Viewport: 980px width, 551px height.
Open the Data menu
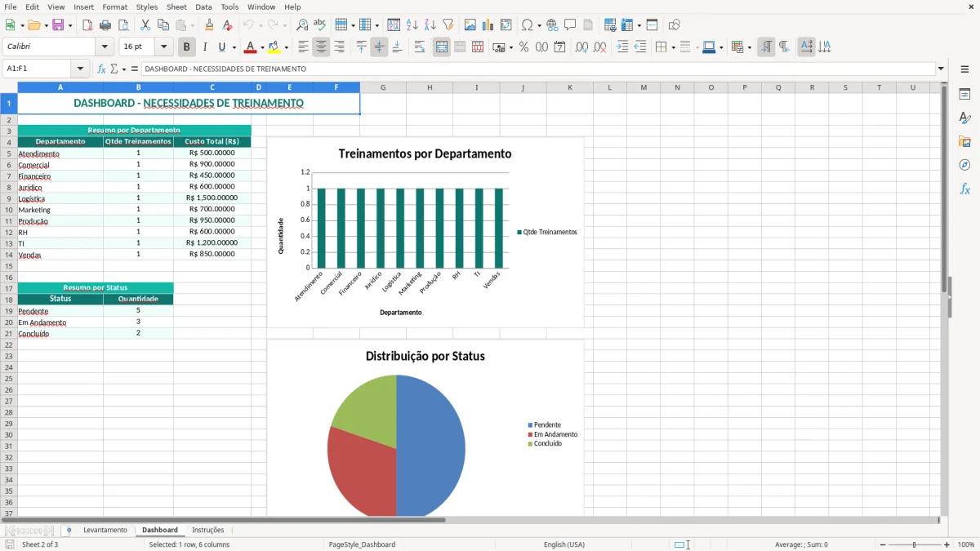click(203, 7)
